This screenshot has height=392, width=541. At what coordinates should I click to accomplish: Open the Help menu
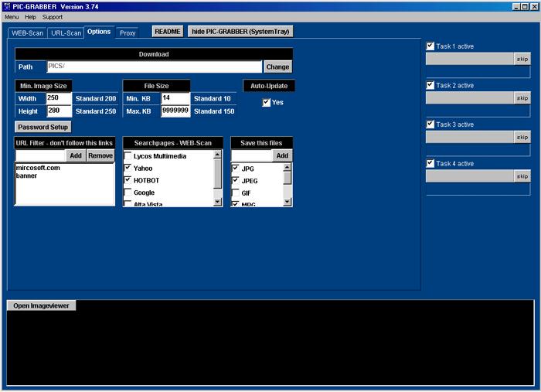(x=30, y=17)
